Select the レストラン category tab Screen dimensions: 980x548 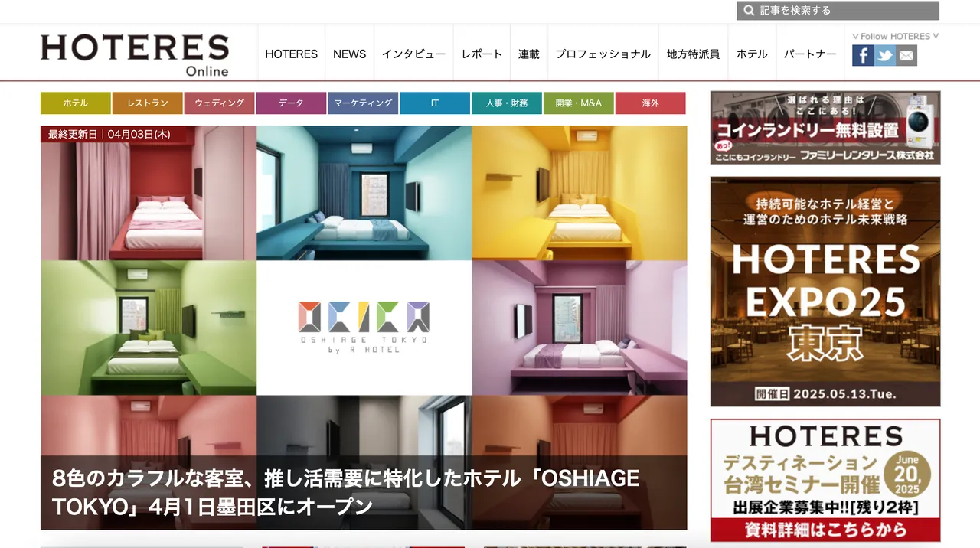147,103
